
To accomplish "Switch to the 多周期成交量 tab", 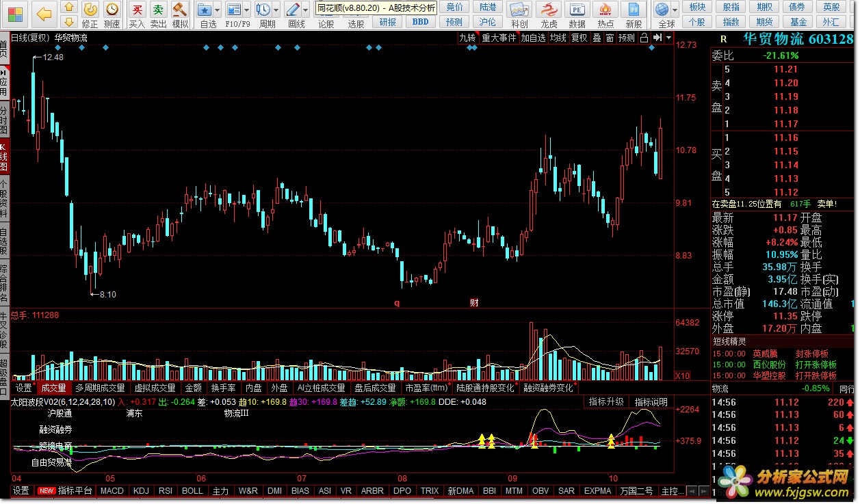I will tap(100, 388).
